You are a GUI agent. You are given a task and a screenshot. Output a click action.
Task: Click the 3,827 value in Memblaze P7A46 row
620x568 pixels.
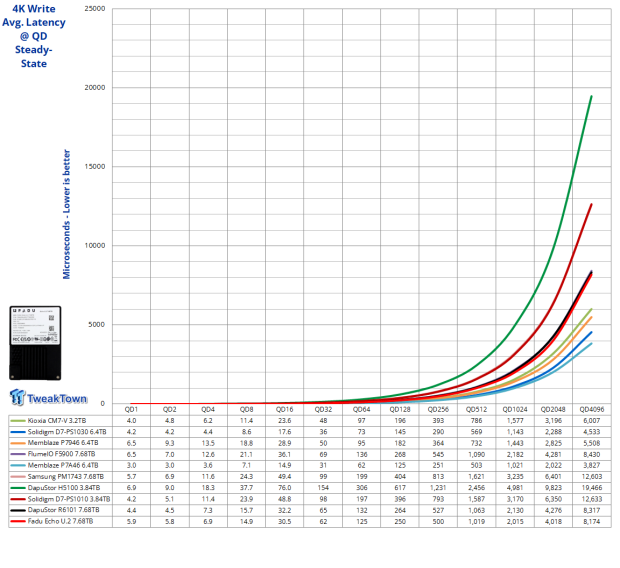pos(592,466)
